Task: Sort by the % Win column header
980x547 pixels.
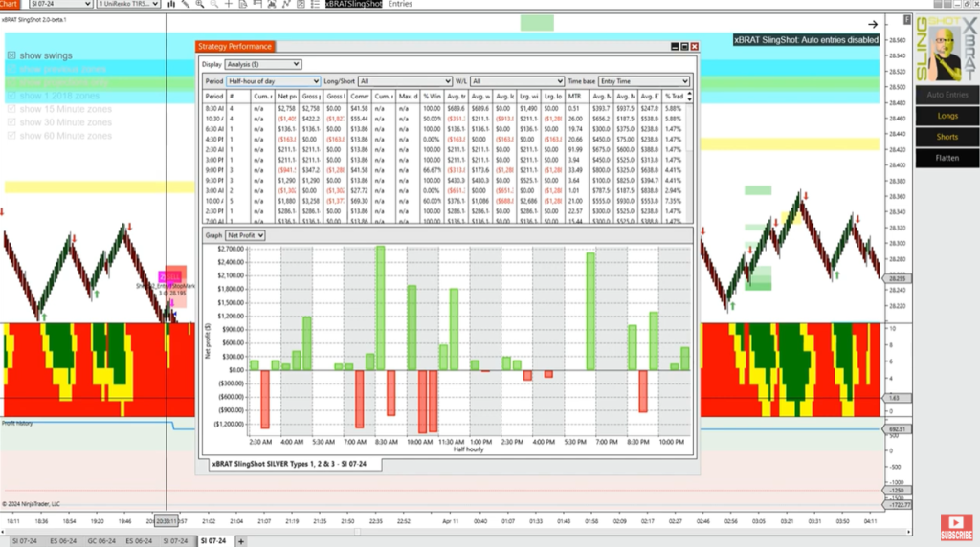Action: [432, 97]
